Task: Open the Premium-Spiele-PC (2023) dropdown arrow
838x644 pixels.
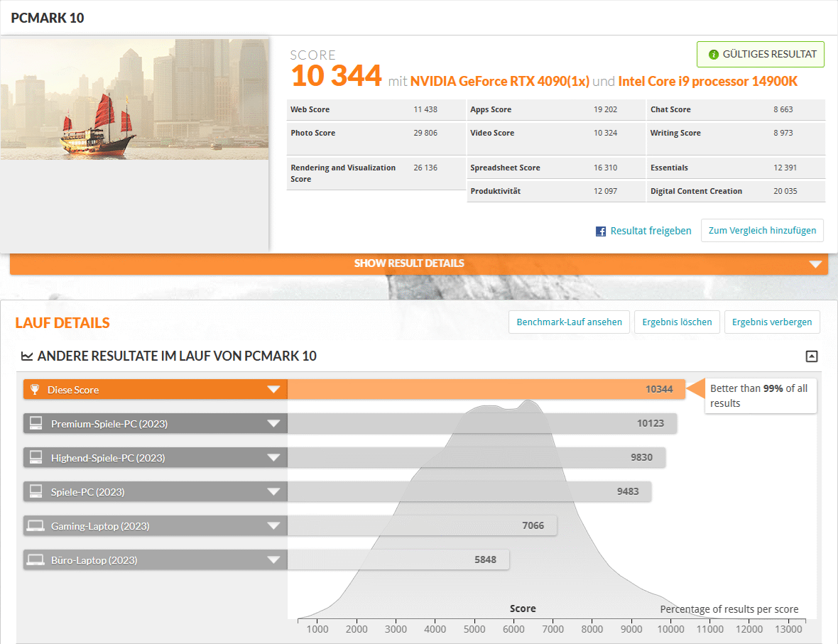Action: pyautogui.click(x=273, y=424)
